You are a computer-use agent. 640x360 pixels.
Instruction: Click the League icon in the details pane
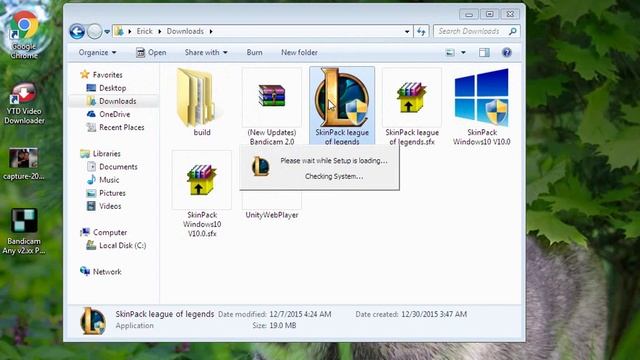pos(93,320)
